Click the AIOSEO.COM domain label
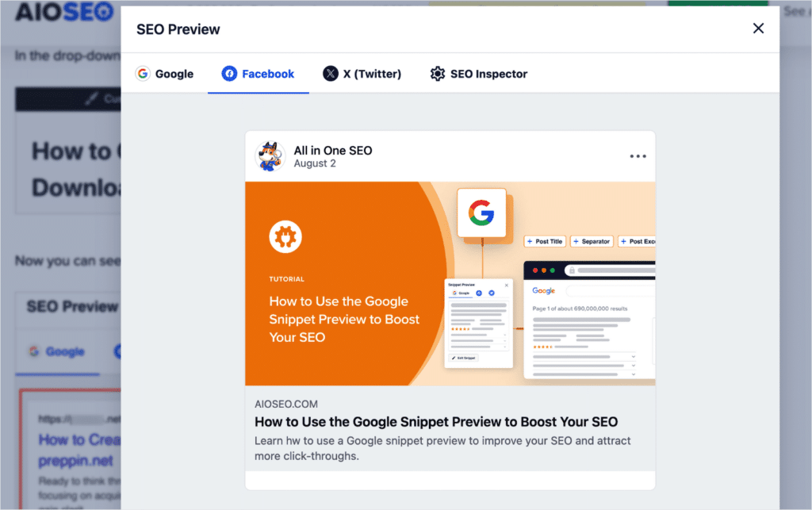This screenshot has height=510, width=812. [x=285, y=404]
